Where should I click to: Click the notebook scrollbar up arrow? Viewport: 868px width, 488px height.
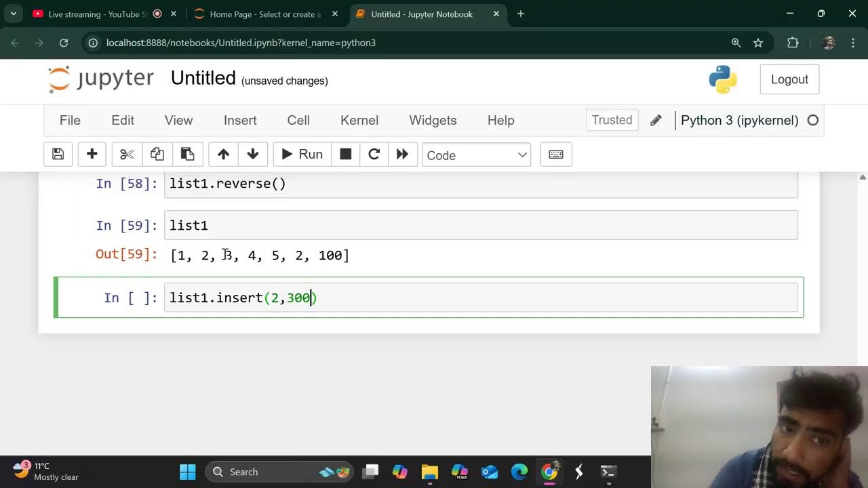pos(863,177)
